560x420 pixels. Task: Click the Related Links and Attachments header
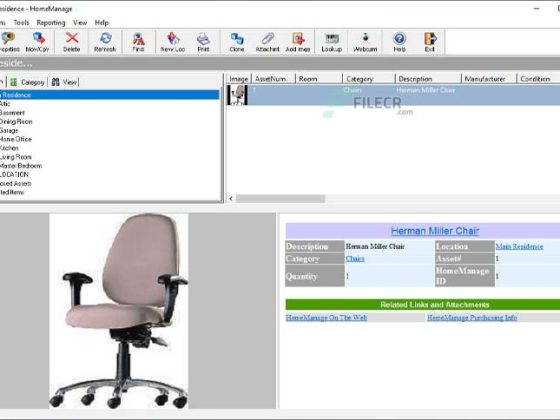click(423, 305)
